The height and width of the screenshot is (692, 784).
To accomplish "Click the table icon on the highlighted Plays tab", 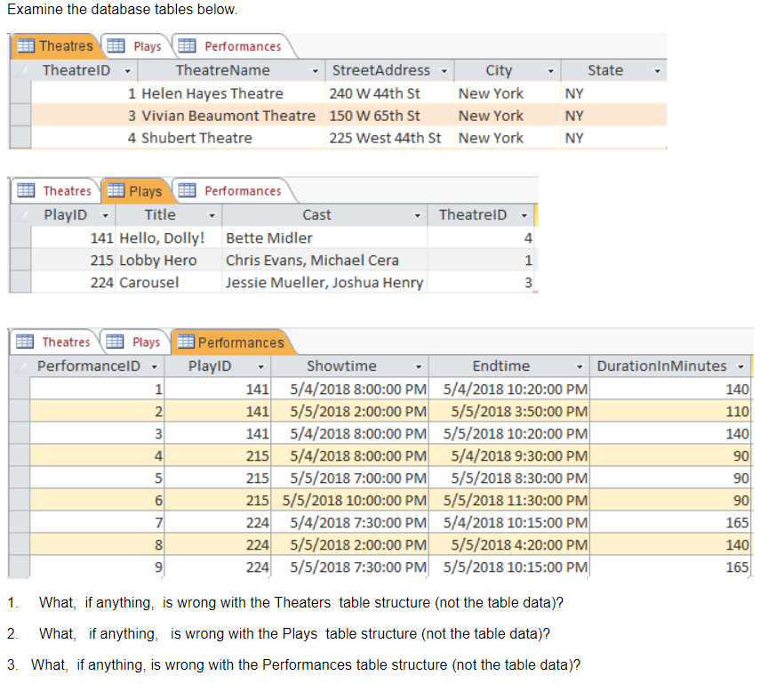I will [116, 191].
